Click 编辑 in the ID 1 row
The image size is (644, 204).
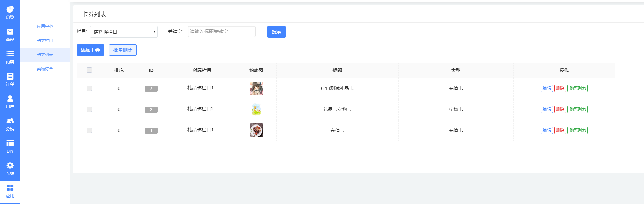point(547,130)
